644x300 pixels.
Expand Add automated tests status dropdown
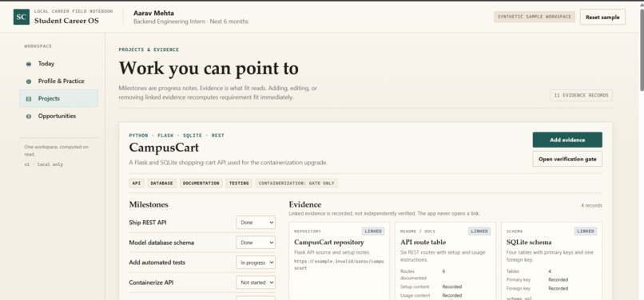click(256, 262)
